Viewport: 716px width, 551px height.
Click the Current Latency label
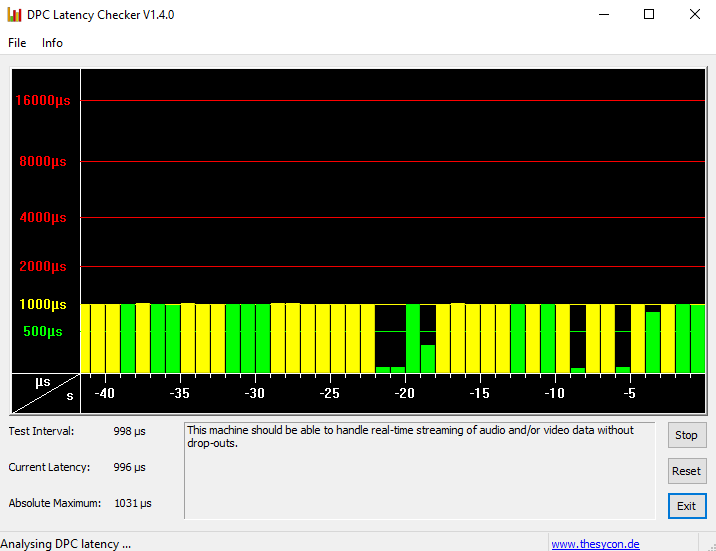tap(49, 467)
